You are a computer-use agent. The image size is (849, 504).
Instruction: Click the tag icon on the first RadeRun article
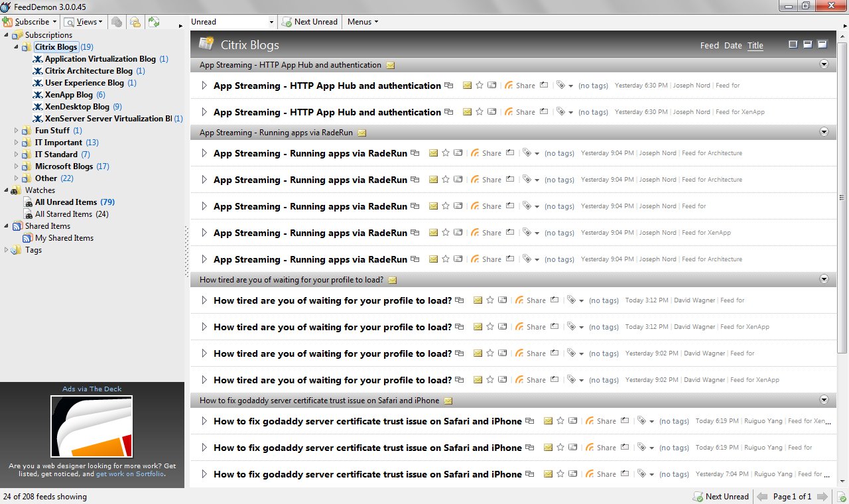528,153
